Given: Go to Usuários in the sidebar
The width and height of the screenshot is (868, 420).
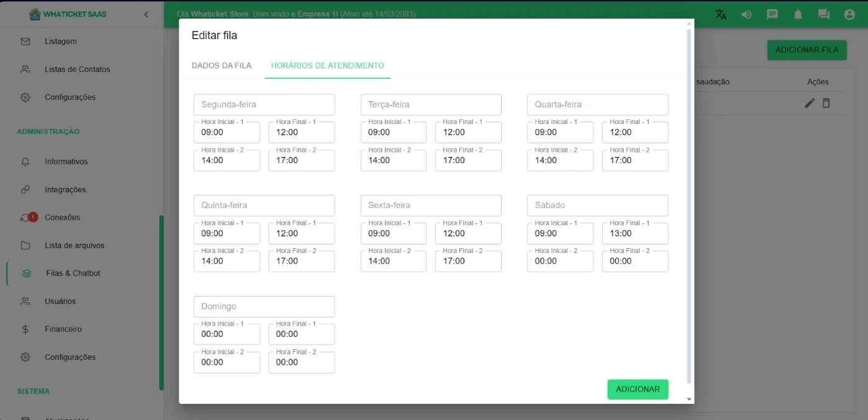Looking at the screenshot, I should 60,301.
